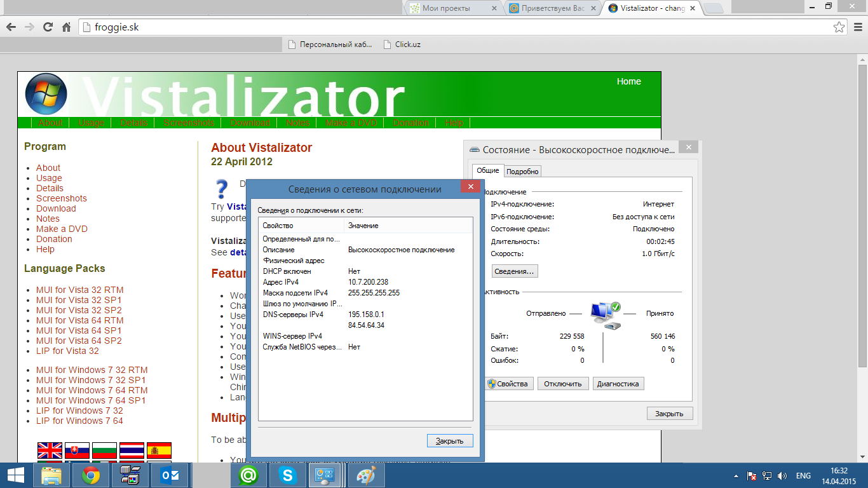Open the Персональный каб... bookmark
Viewport: 868px width, 488px height.
(330, 44)
